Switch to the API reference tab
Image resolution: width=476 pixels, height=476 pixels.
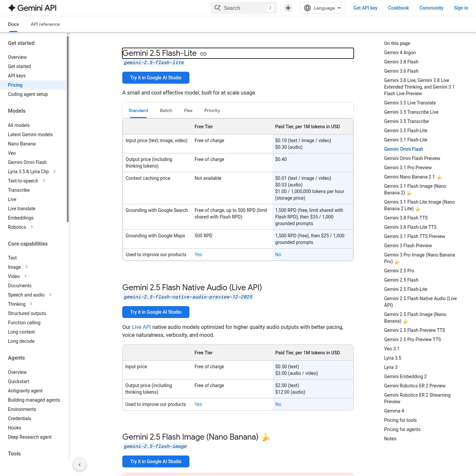[x=45, y=24]
